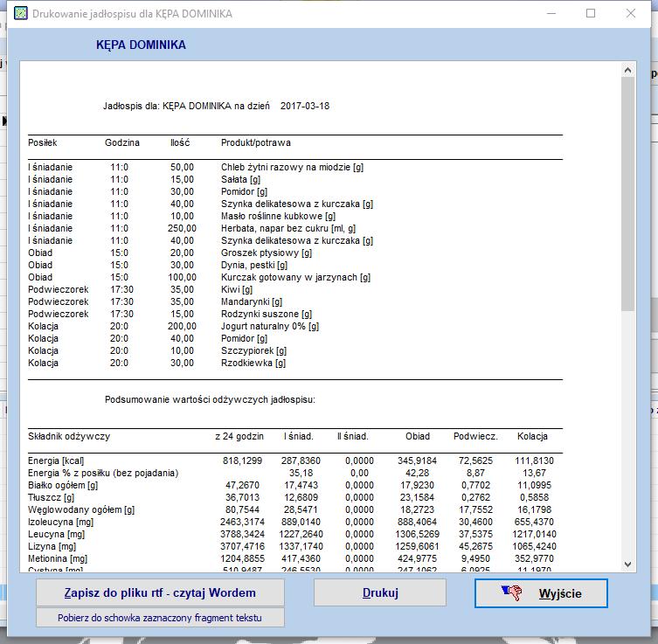Screen dimensions: 658x644
Task: Click the Produkt/potrawa column header
Action: 256,142
